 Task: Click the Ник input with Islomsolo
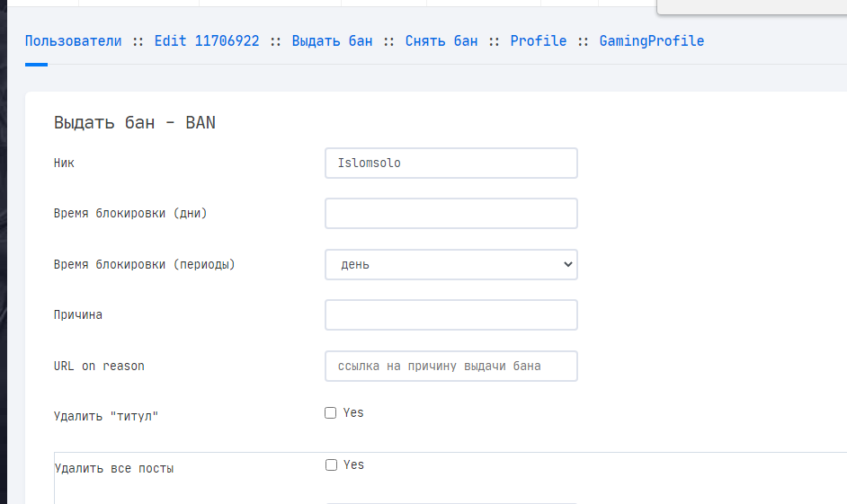451,163
